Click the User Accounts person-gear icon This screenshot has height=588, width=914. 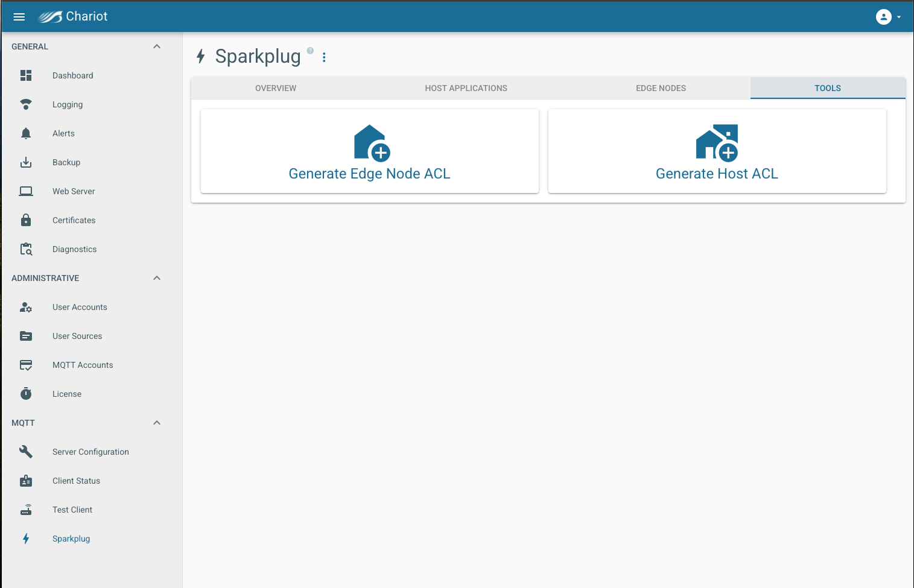point(26,307)
